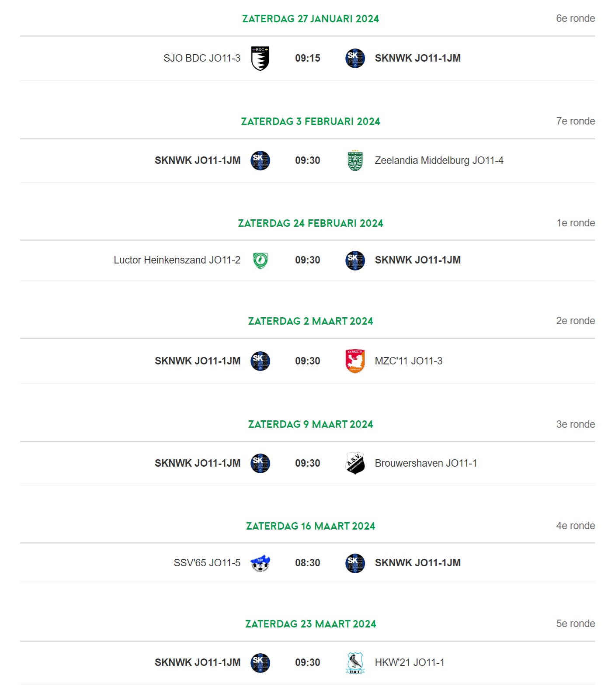Click the 09:15 kickoff time

point(308,58)
